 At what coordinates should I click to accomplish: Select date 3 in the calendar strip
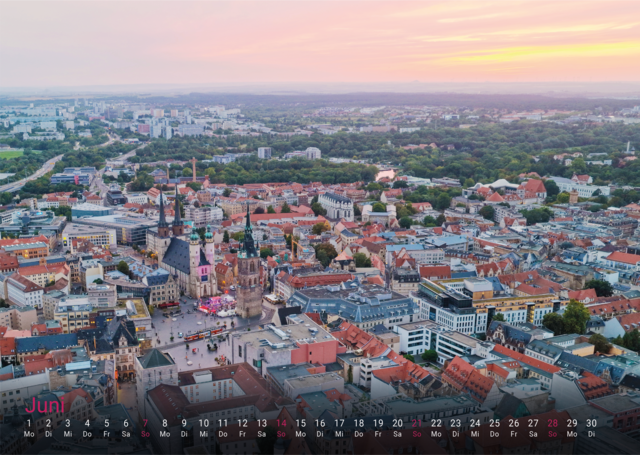[67, 423]
